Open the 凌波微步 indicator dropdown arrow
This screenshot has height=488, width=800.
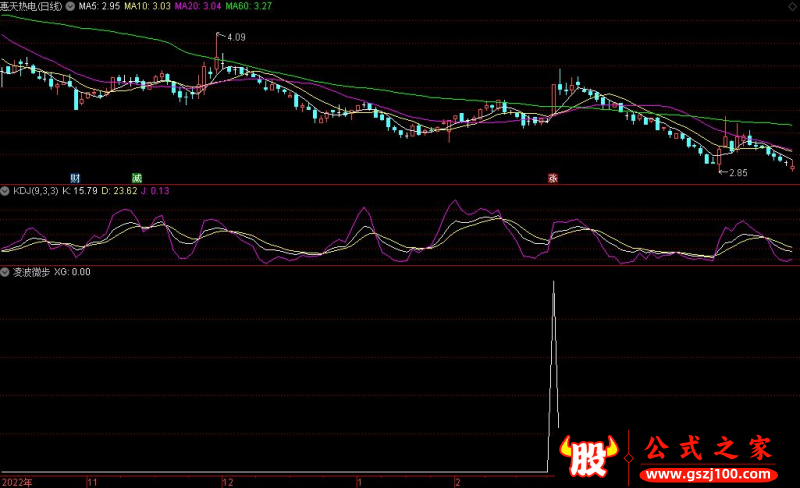pos(5,271)
